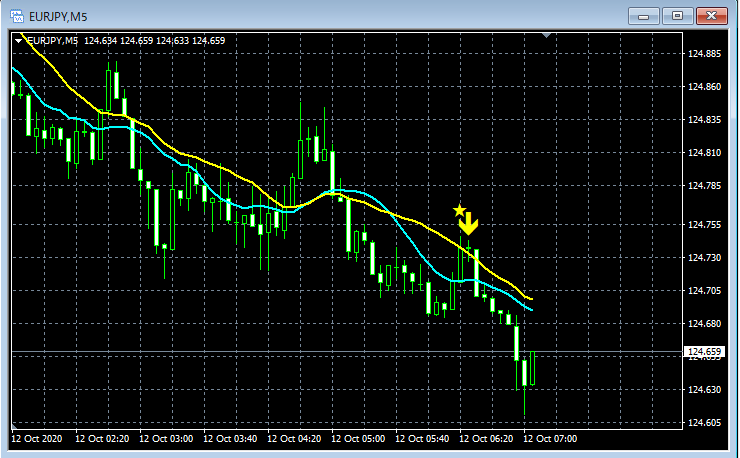Click the 124.680 price scale label

(x=704, y=324)
